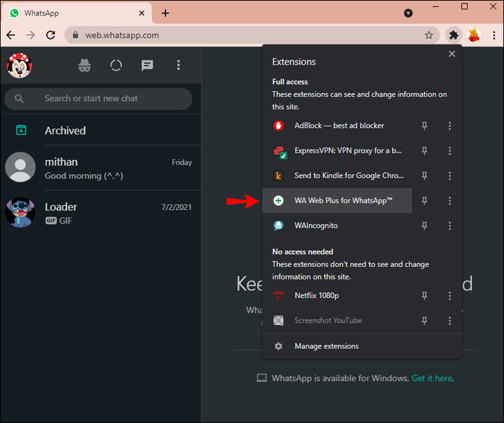Pin the AdBlock extension
This screenshot has height=423, width=504.
point(424,126)
